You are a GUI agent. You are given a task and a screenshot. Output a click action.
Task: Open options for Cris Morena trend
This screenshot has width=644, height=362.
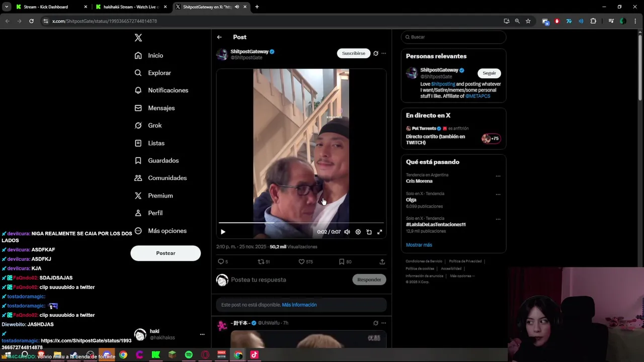pyautogui.click(x=498, y=176)
